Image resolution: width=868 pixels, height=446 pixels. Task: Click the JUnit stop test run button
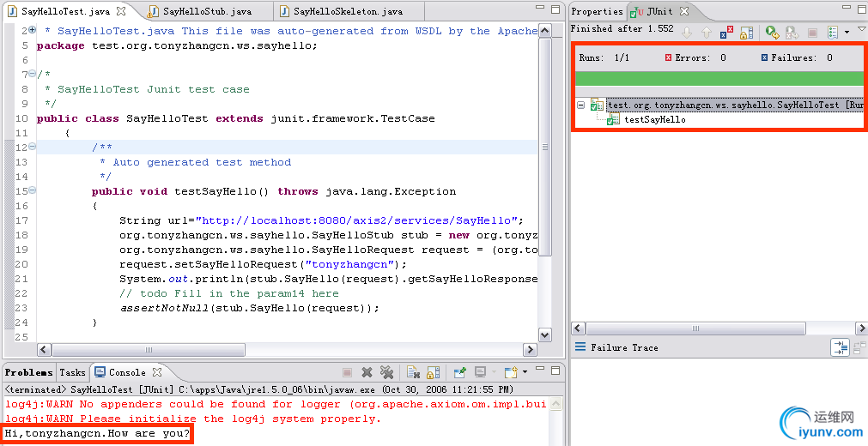[812, 33]
